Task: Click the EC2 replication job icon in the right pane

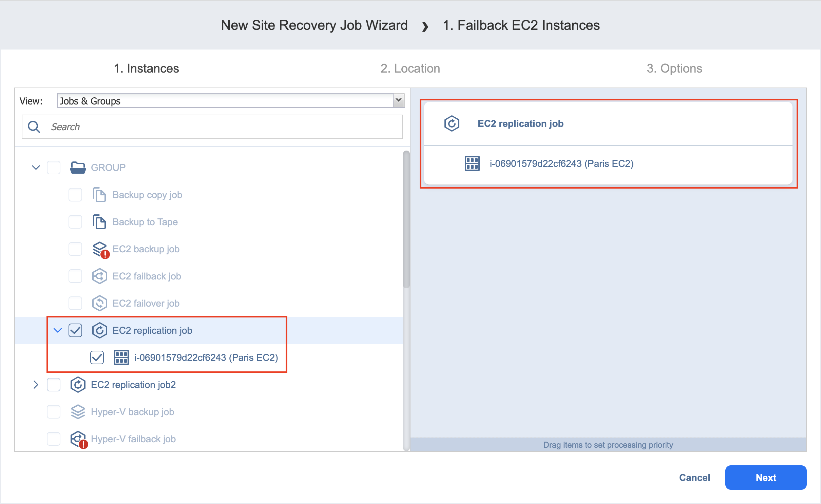Action: click(x=452, y=123)
